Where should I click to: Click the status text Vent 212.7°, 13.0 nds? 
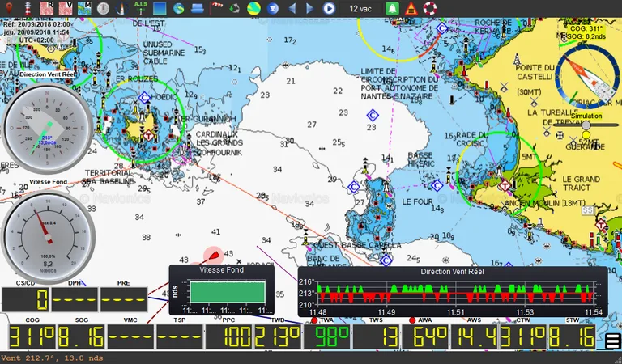tap(52, 358)
